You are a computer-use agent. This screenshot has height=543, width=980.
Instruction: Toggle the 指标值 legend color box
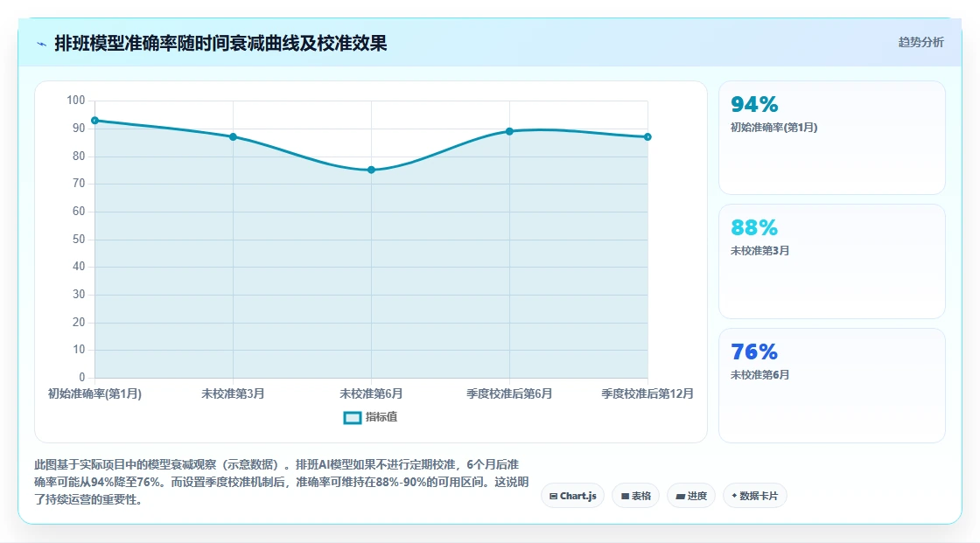(x=353, y=417)
